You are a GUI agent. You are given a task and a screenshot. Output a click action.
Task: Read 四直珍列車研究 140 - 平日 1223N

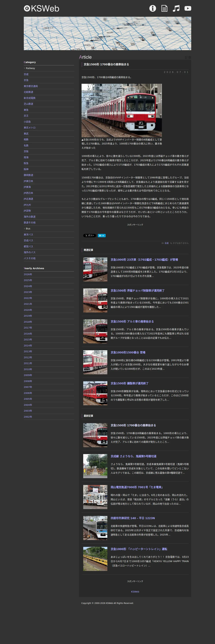133,518
